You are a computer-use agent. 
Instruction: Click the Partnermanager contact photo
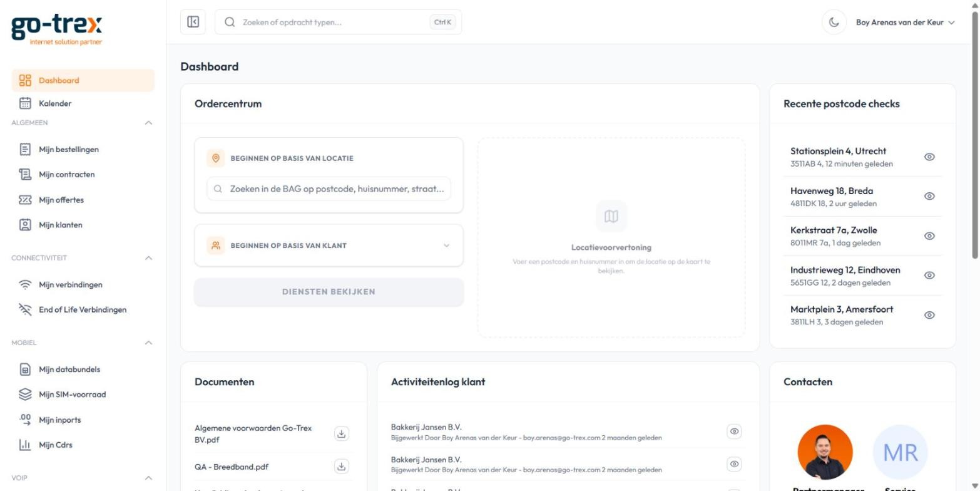[825, 452]
